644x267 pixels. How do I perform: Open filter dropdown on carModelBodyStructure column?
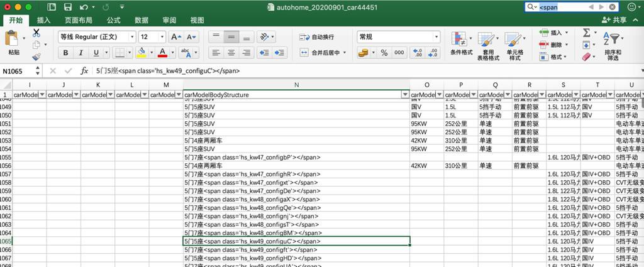click(406, 95)
